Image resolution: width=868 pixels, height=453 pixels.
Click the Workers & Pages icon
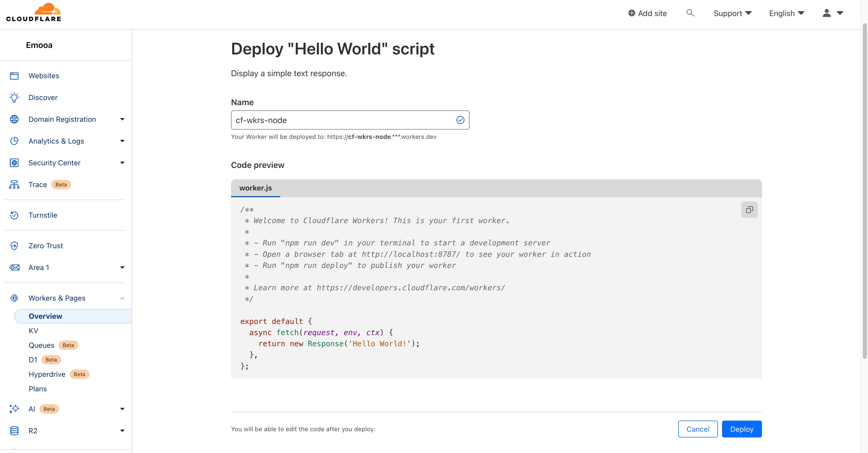14,298
